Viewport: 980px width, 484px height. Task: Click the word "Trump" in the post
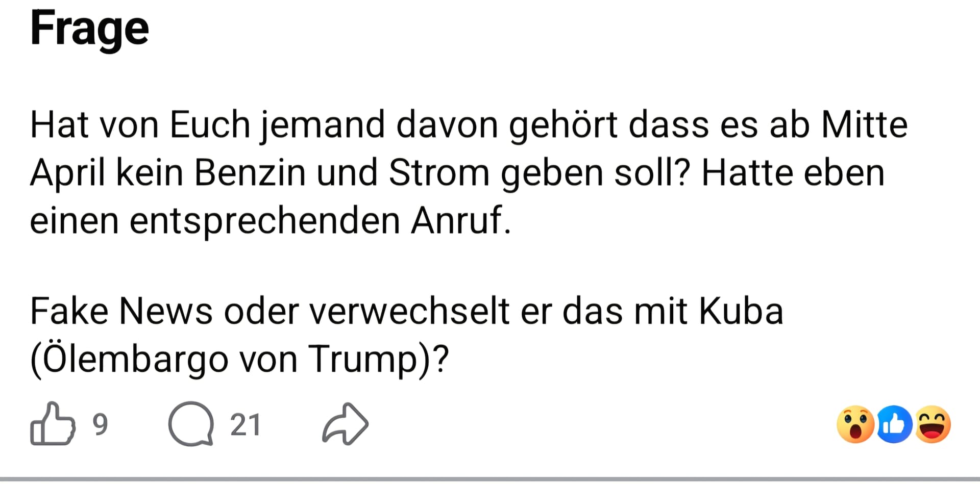coord(363,359)
